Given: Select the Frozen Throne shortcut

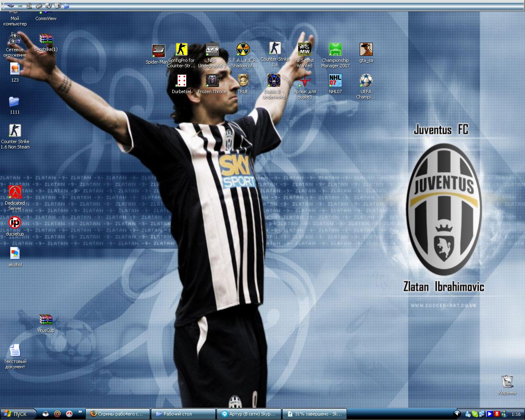Looking at the screenshot, I should [212, 84].
